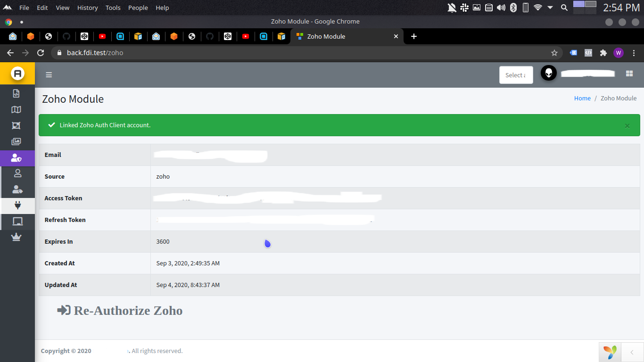Open the Bluetooth tray icon
This screenshot has height=362, width=644.
(513, 8)
